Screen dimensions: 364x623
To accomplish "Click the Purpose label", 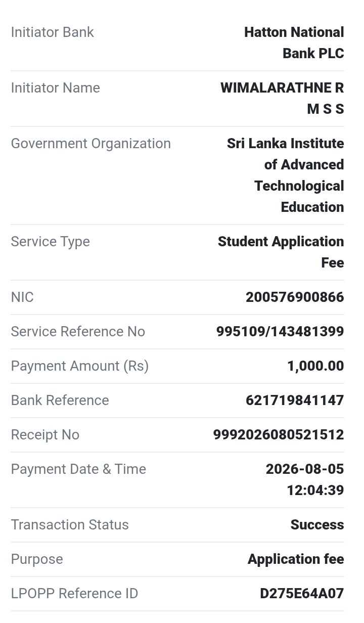I will (x=37, y=559).
